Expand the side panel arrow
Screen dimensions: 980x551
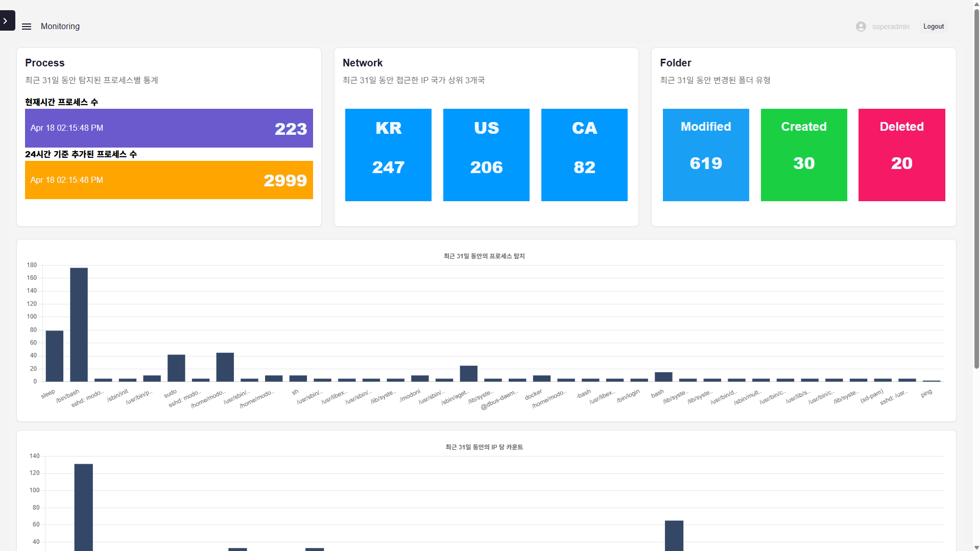coord(6,21)
